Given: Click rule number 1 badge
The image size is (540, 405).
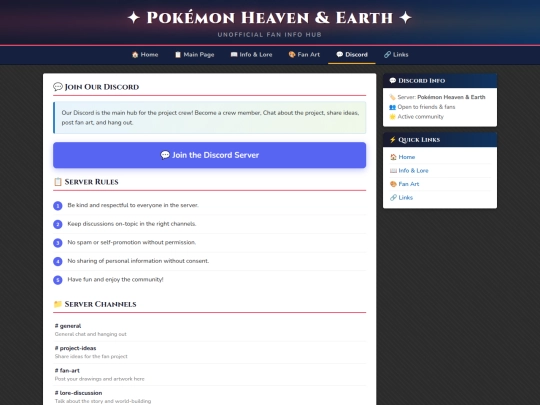Looking at the screenshot, I should coord(58,206).
